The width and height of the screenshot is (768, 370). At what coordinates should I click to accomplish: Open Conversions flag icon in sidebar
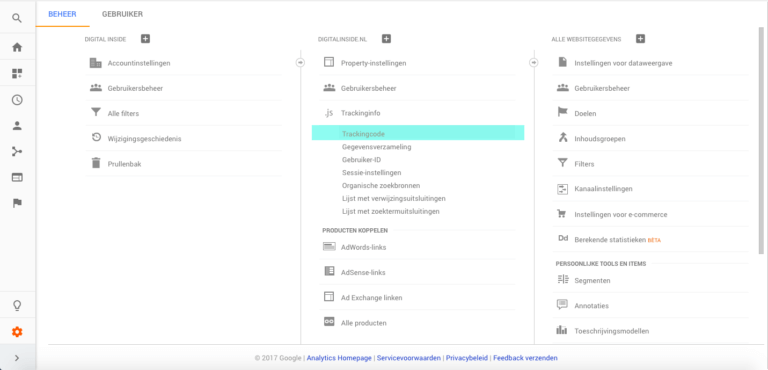[x=17, y=203]
